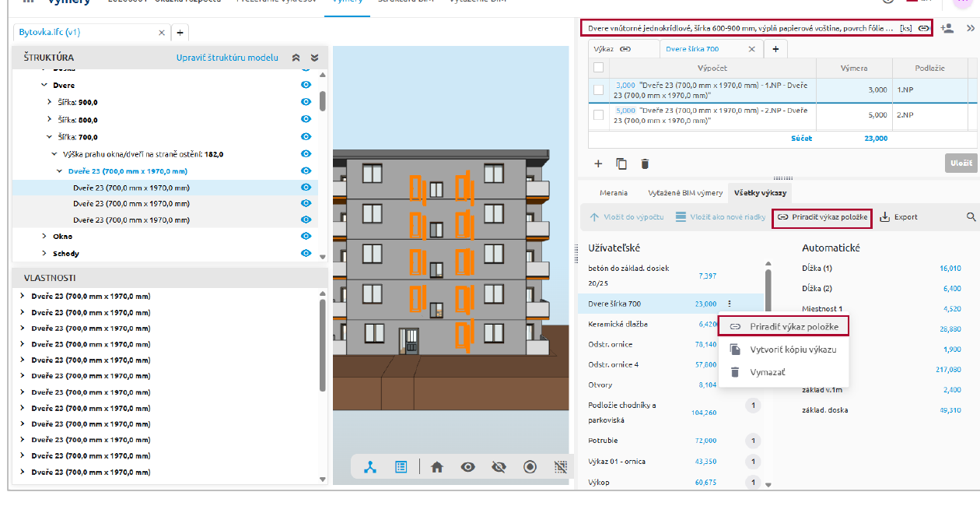Image resolution: width=980 pixels, height=506 pixels.
Task: Click the Export button
Action: click(898, 217)
